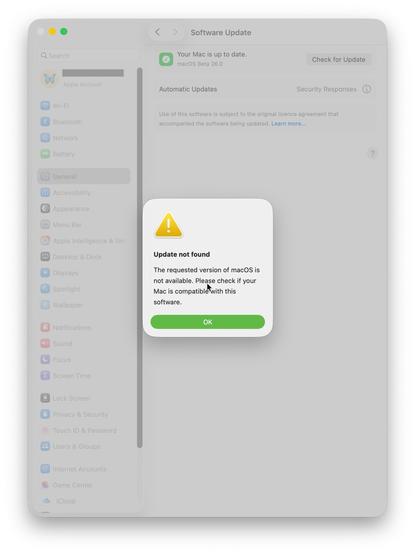Image resolution: width=415 pixels, height=554 pixels.
Task: Click the OK button in the dialog
Action: point(208,322)
